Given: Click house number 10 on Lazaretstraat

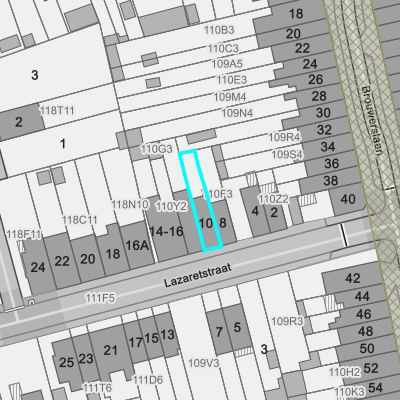Looking at the screenshot, I should tap(206, 223).
